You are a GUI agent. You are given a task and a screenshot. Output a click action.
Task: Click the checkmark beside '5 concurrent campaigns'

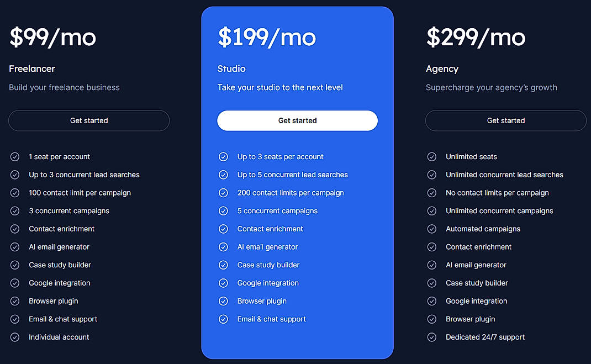point(223,210)
